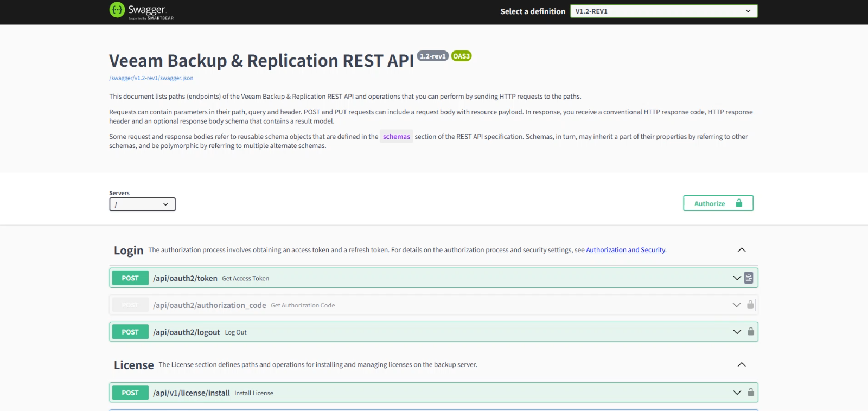The image size is (868, 411).
Task: Click the /api/v1/license/install path text
Action: point(192,393)
